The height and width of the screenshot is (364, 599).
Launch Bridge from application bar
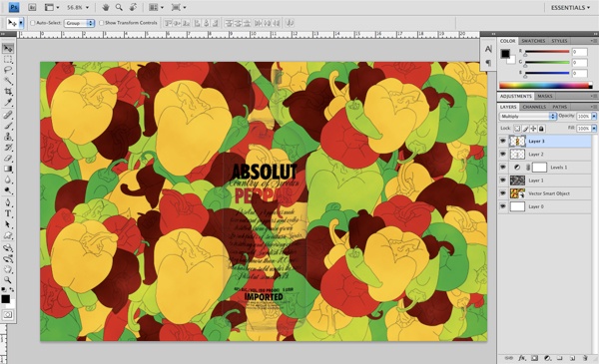point(32,7)
